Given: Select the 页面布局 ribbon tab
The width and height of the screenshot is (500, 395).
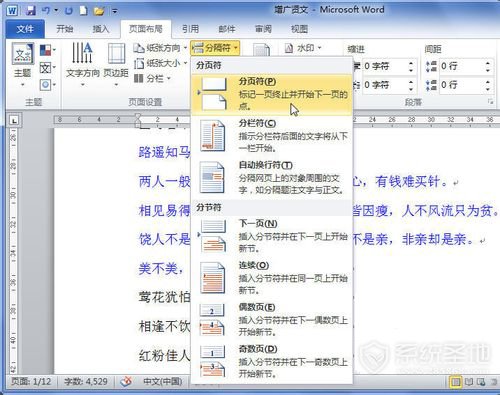Looking at the screenshot, I should pyautogui.click(x=146, y=29).
